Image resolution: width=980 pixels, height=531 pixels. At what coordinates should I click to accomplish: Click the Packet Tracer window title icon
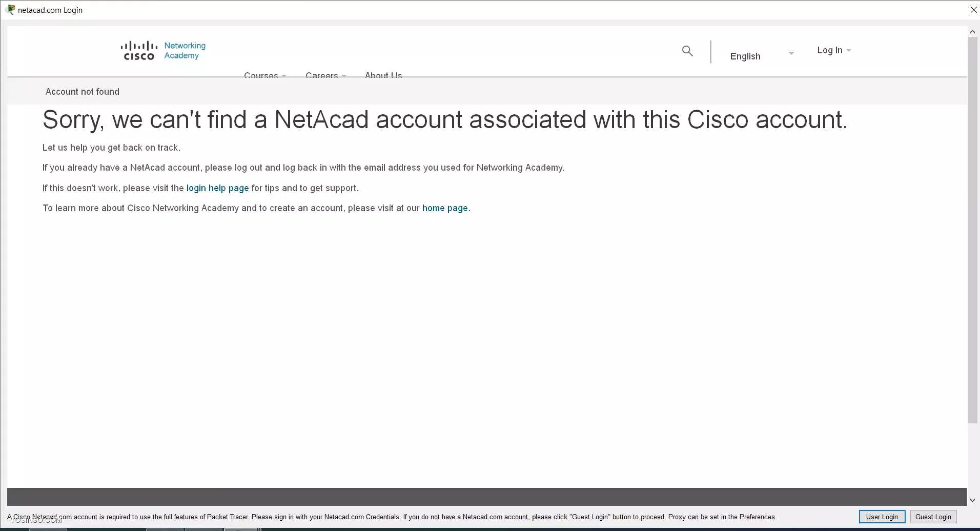tap(10, 10)
